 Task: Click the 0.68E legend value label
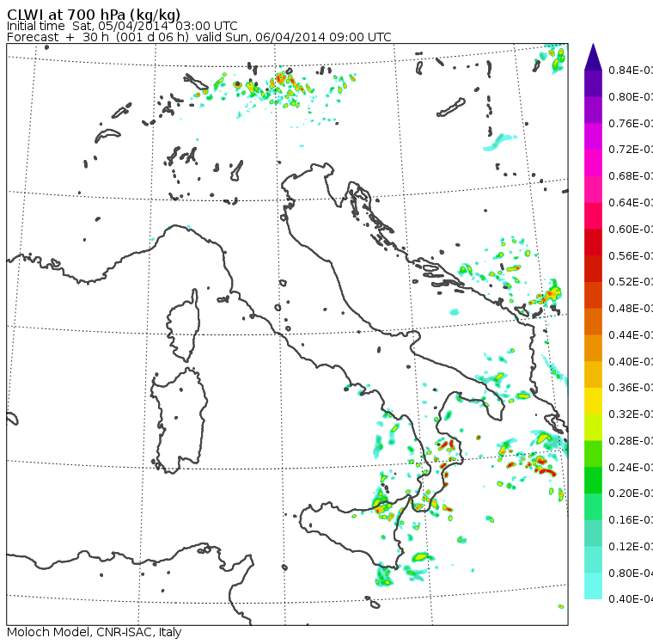point(631,176)
